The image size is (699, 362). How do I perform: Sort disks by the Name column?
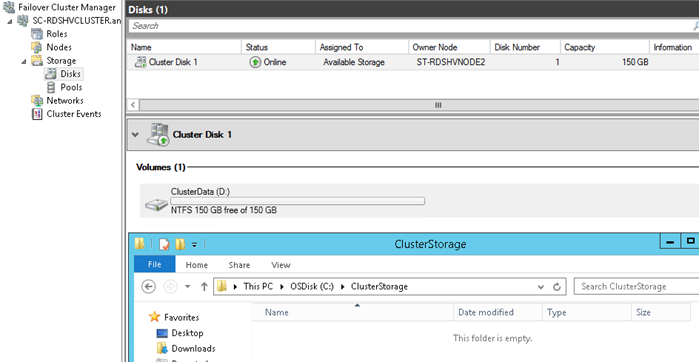click(x=184, y=47)
